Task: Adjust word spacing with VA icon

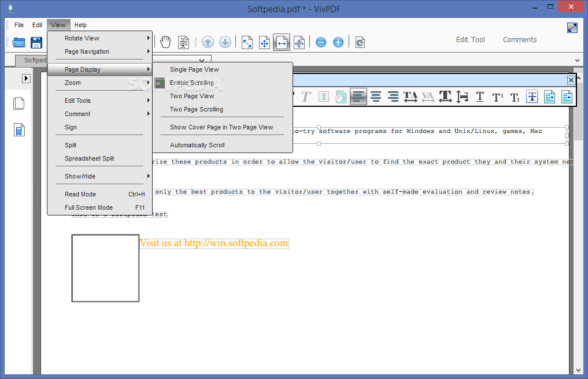Action: click(x=428, y=96)
